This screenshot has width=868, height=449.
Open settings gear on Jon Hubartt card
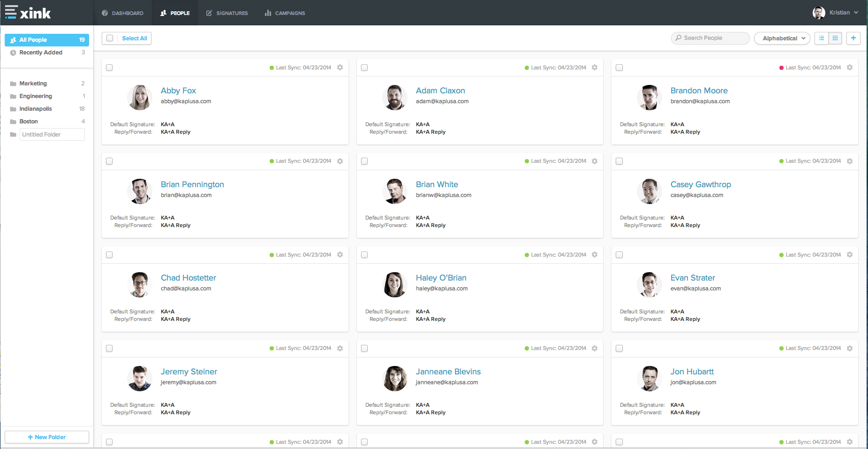click(850, 348)
